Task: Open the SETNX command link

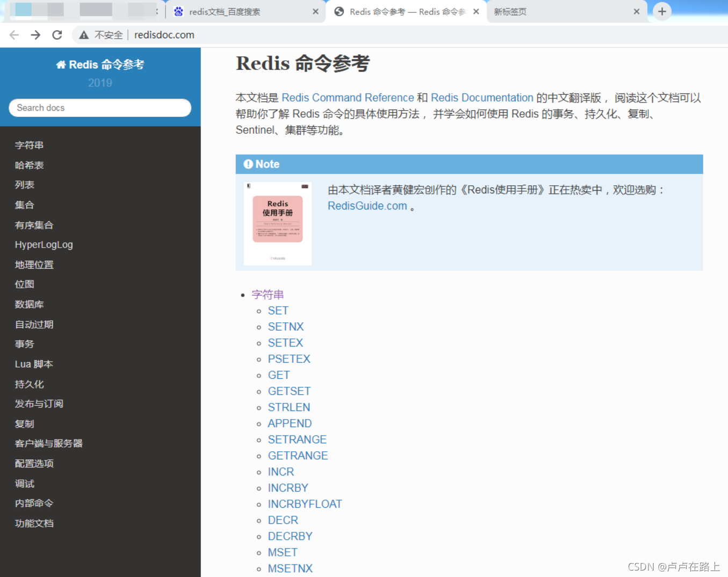Action: [x=286, y=327]
